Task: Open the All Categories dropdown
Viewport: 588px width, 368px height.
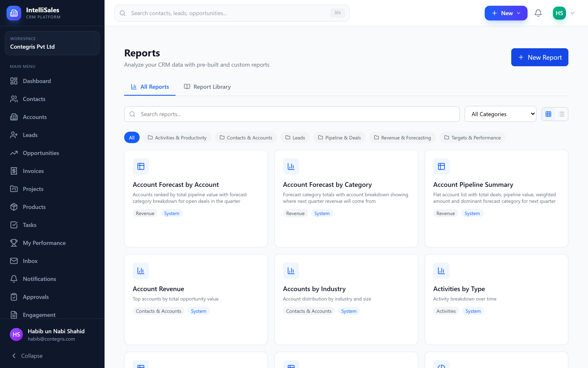Action: coord(501,114)
